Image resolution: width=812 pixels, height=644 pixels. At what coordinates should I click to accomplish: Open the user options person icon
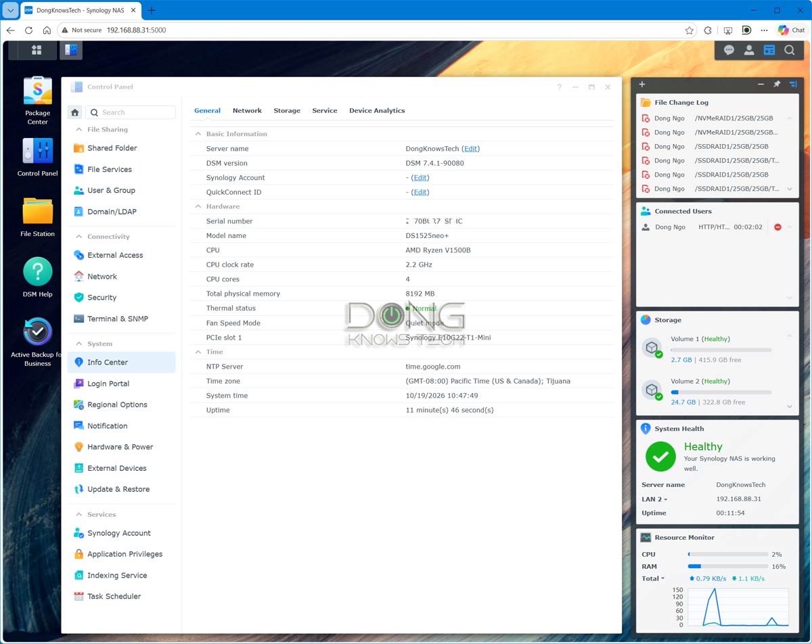pos(749,50)
